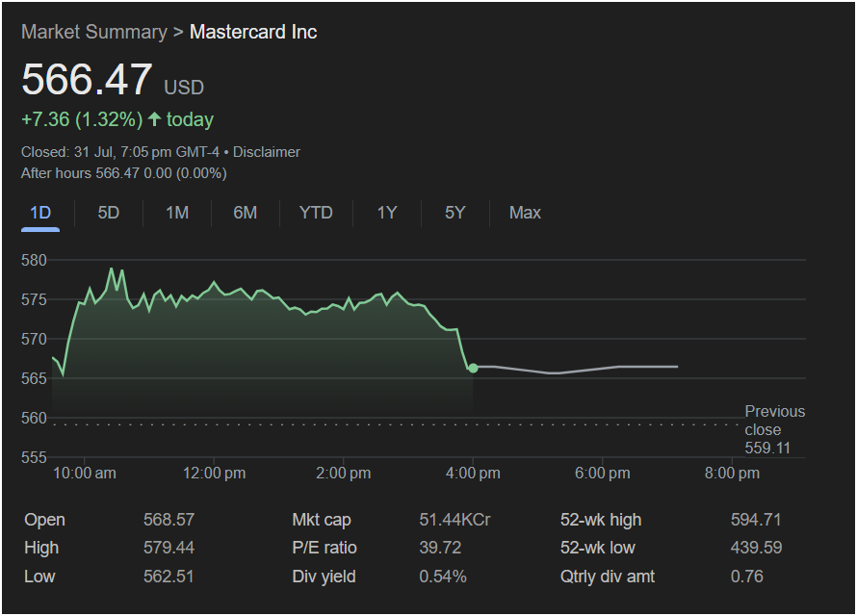Image resolution: width=857 pixels, height=616 pixels.
Task: Click the 8:00 pm axis label
Action: pyautogui.click(x=732, y=473)
